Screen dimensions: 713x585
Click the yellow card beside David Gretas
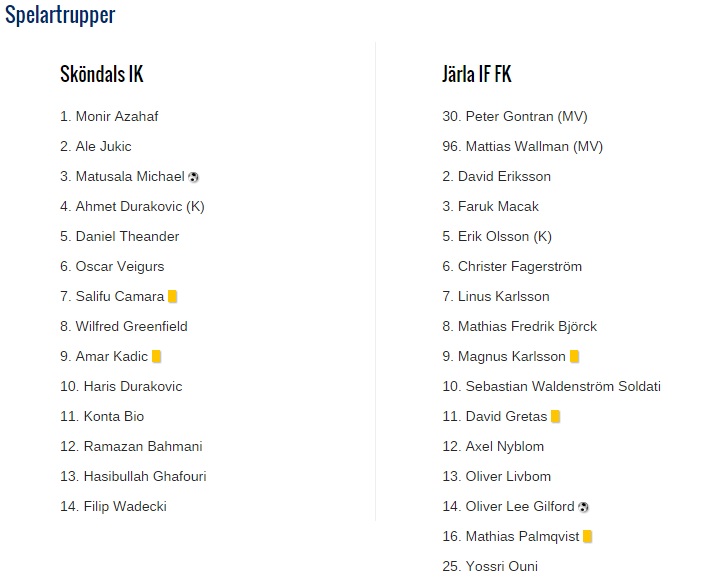[555, 417]
